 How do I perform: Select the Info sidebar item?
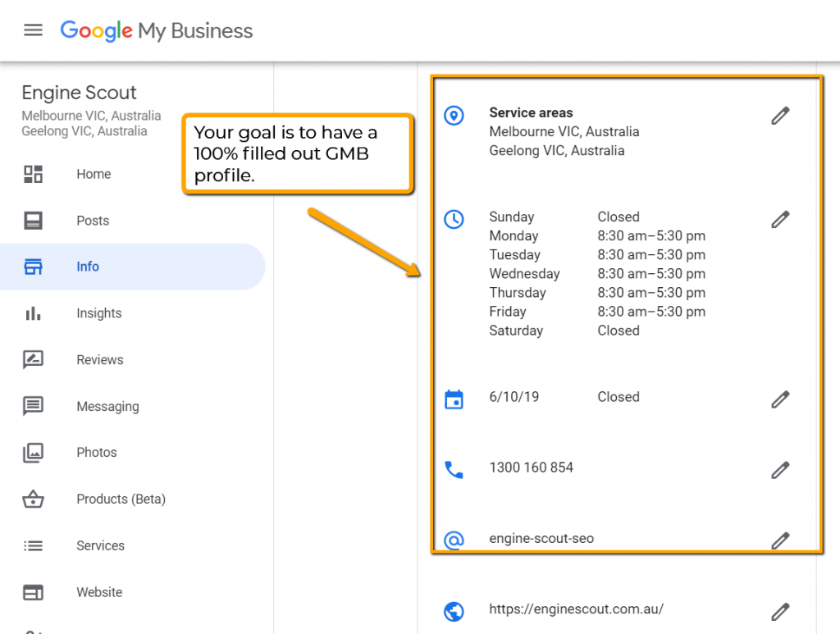[87, 267]
